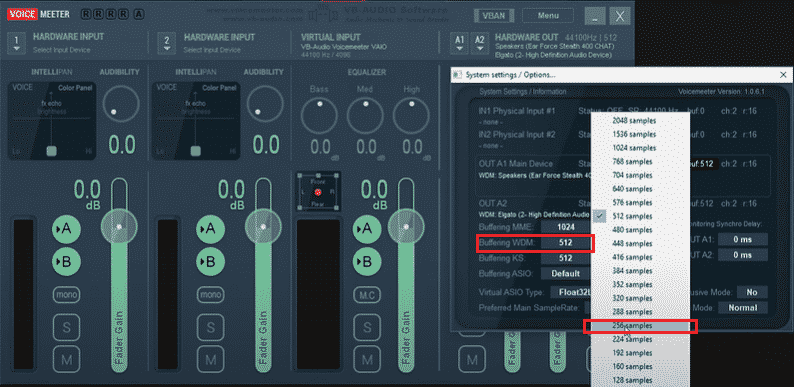Click the System settings title bar icon

click(x=458, y=74)
